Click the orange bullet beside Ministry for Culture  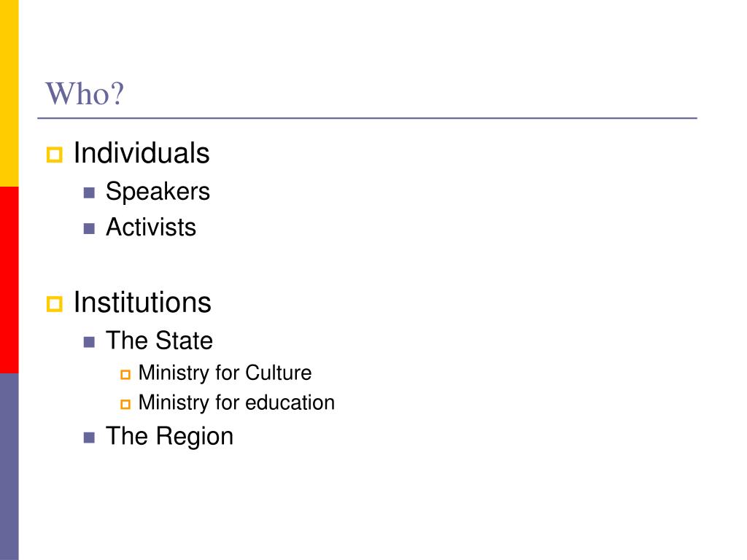pos(125,375)
